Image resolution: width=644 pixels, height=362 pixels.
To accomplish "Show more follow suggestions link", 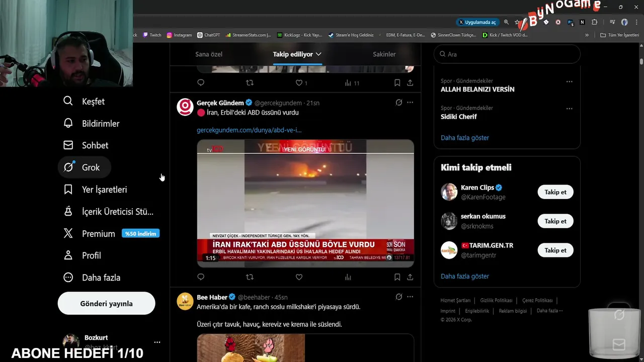I will tap(465, 277).
